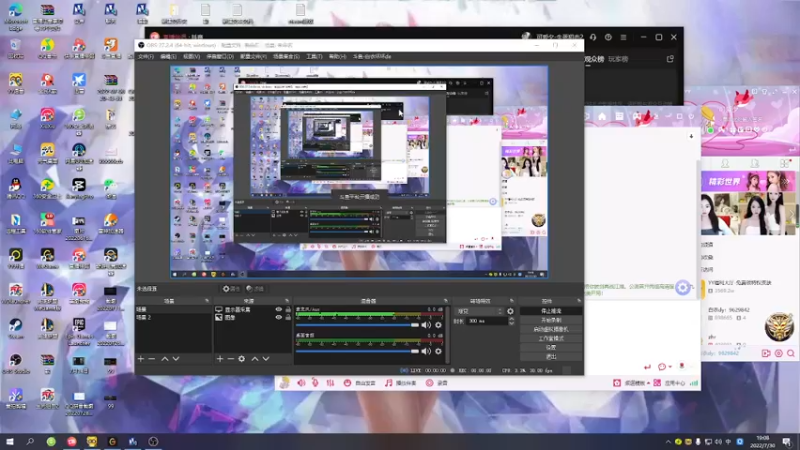Add a new scene with the plus icon
Image resolution: width=800 pixels, height=450 pixels.
141,359
